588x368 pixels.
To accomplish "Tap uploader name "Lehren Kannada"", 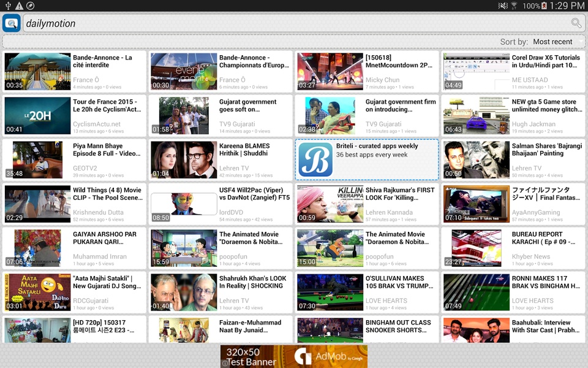I will coord(389,212).
